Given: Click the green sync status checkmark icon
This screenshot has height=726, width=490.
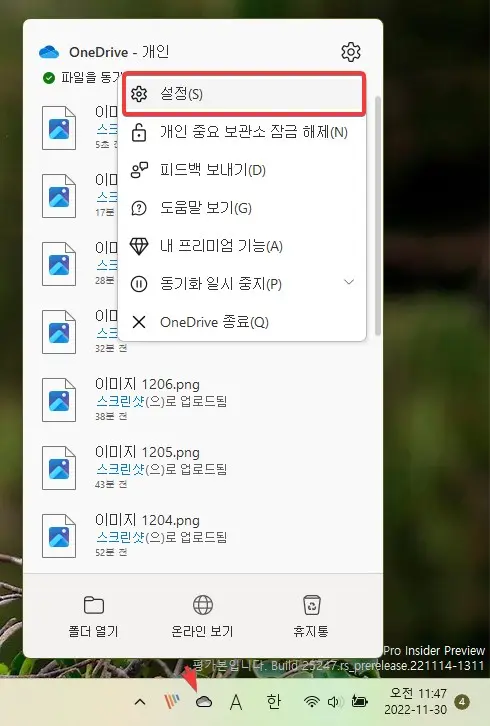Looking at the screenshot, I should [x=49, y=78].
